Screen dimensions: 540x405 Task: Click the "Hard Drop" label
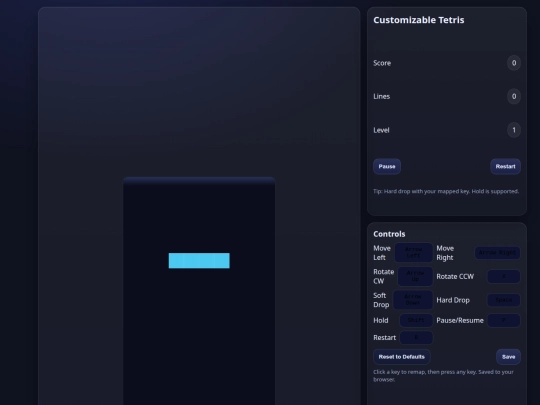pos(453,300)
